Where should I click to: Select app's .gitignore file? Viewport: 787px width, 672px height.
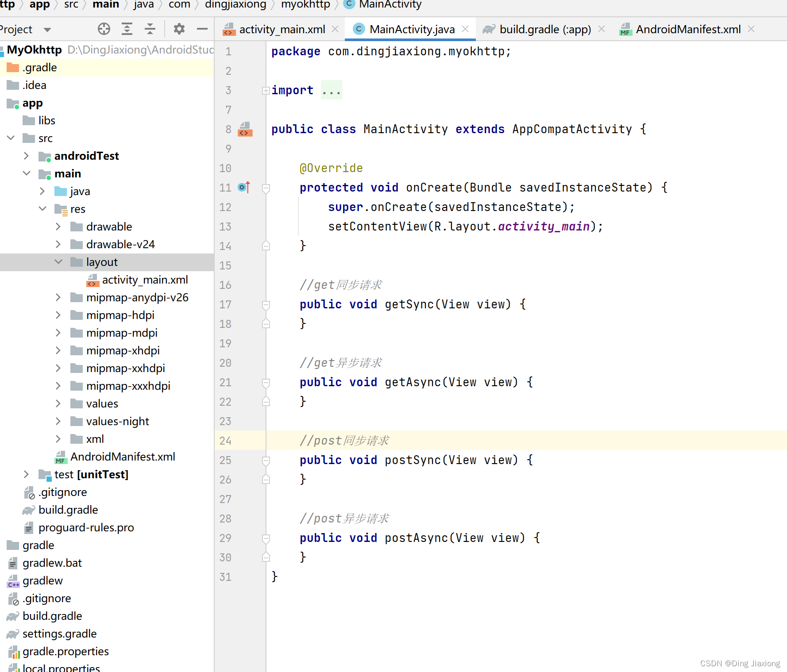click(107, 492)
